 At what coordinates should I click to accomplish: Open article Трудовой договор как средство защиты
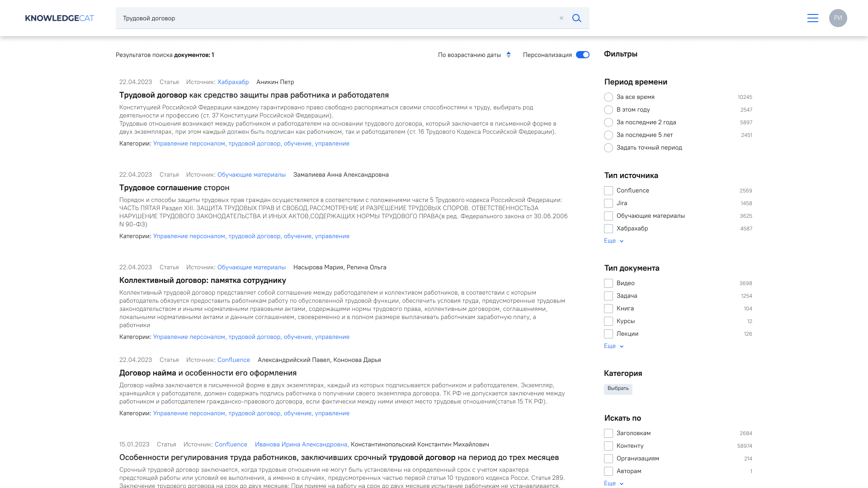click(x=254, y=95)
